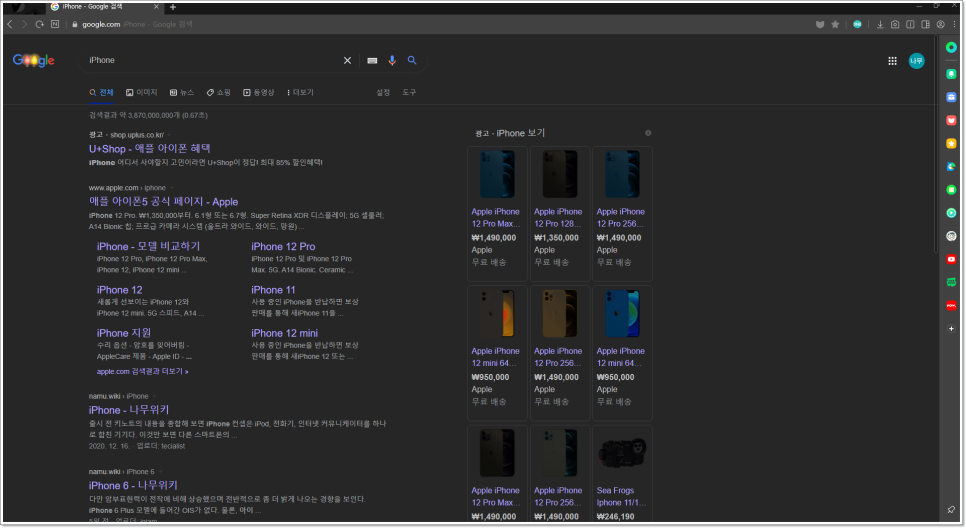The width and height of the screenshot is (966, 528).
Task: Reload the page with the refresh icon
Action: (39, 24)
